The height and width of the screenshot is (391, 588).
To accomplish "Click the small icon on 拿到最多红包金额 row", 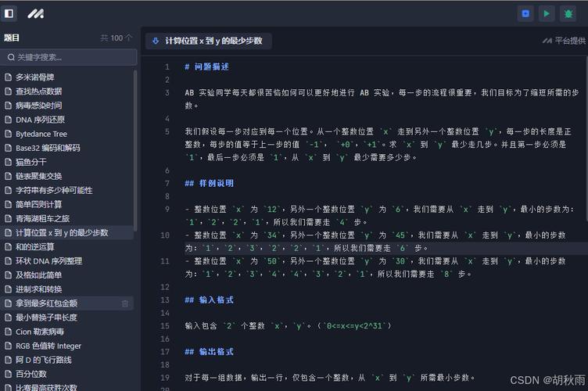I will click(x=125, y=303).
